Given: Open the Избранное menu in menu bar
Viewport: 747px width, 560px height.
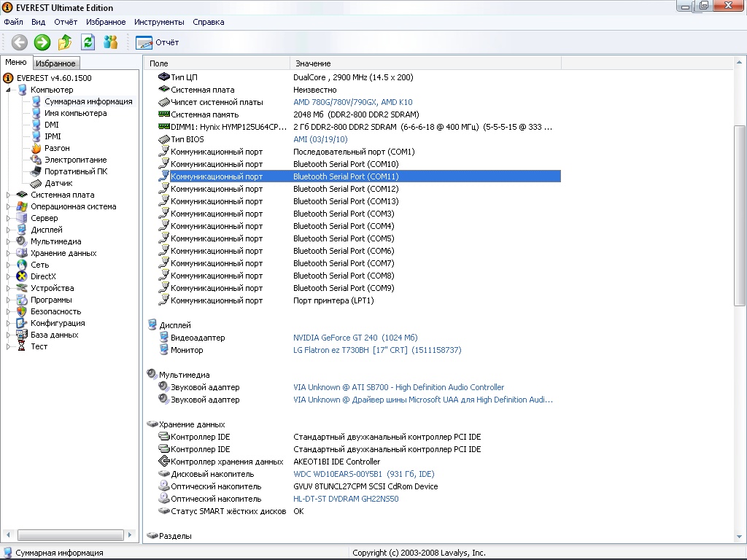Looking at the screenshot, I should [x=106, y=22].
